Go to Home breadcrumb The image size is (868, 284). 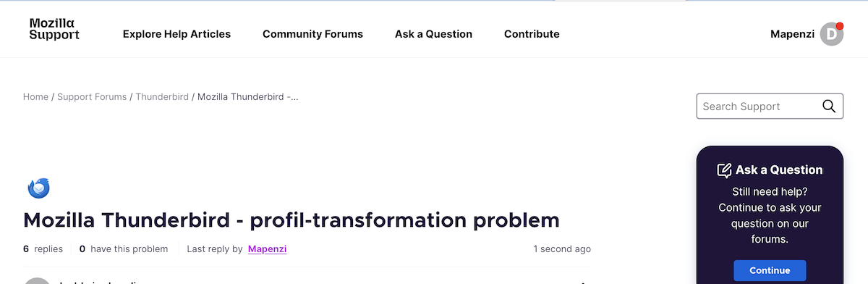(x=35, y=96)
